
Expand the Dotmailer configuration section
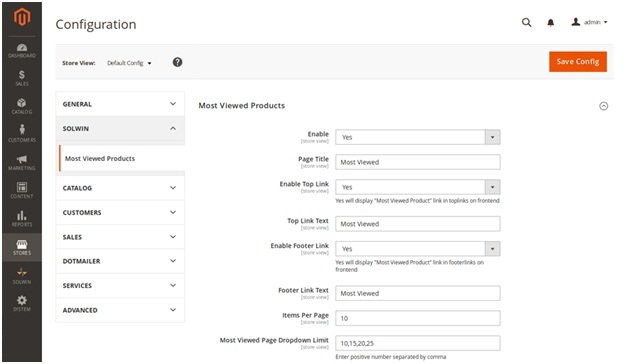point(120,261)
